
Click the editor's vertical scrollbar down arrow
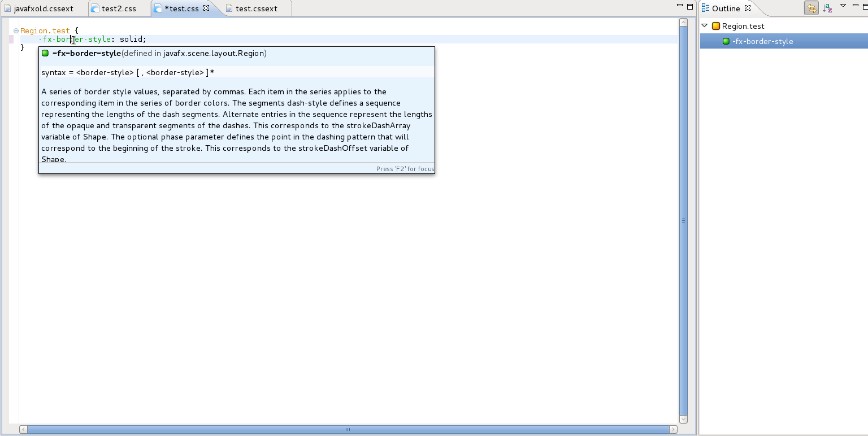[683, 419]
